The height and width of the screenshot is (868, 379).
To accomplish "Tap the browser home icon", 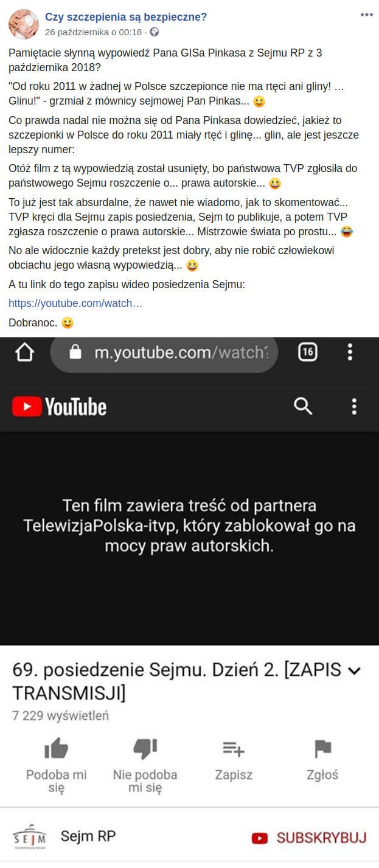I will click(25, 353).
